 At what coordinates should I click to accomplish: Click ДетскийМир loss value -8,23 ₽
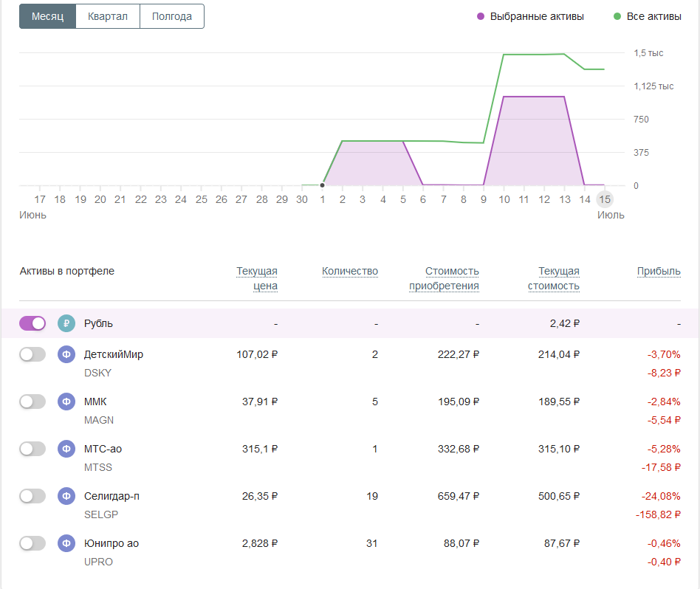(x=664, y=373)
